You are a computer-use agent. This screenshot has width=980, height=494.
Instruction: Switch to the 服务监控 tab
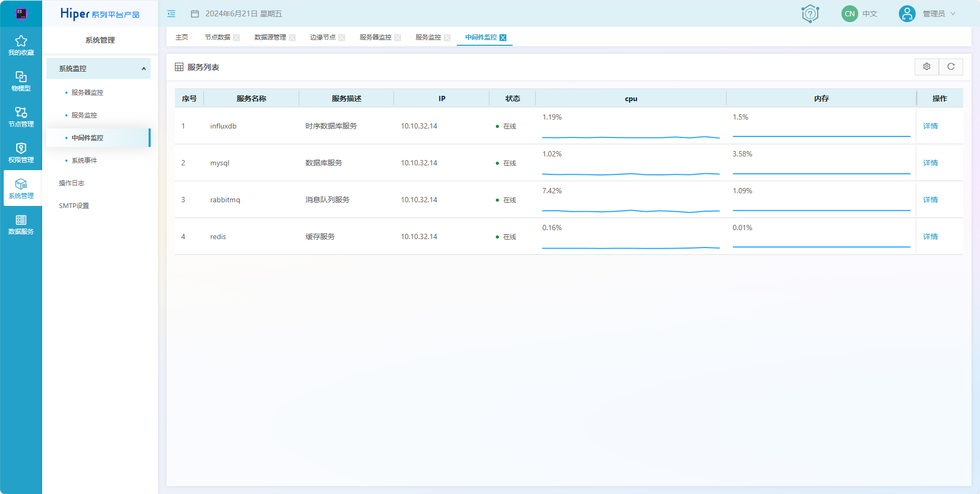click(x=428, y=37)
